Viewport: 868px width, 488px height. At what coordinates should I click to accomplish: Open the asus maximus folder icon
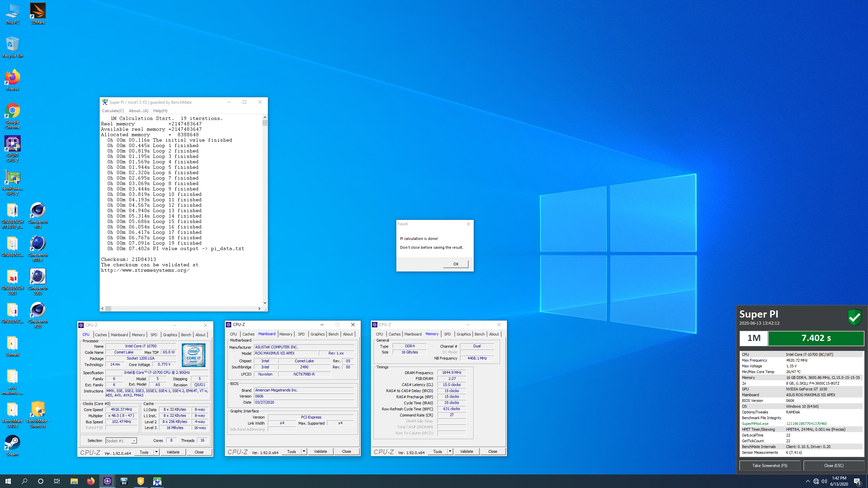click(x=12, y=381)
